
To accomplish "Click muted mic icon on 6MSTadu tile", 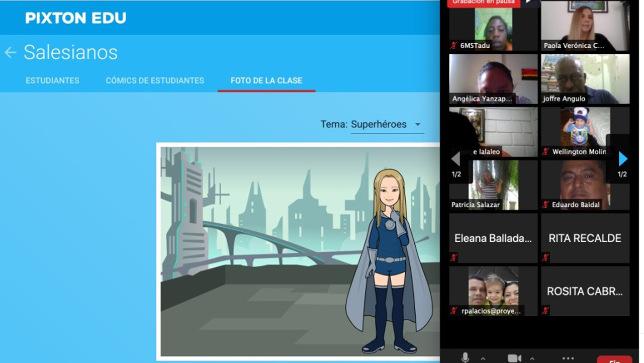I will click(454, 45).
